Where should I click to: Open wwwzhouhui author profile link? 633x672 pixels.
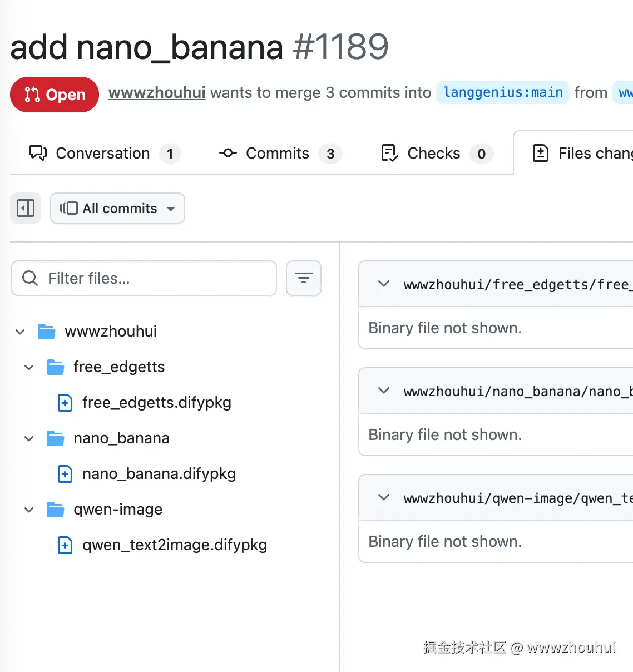(157, 92)
